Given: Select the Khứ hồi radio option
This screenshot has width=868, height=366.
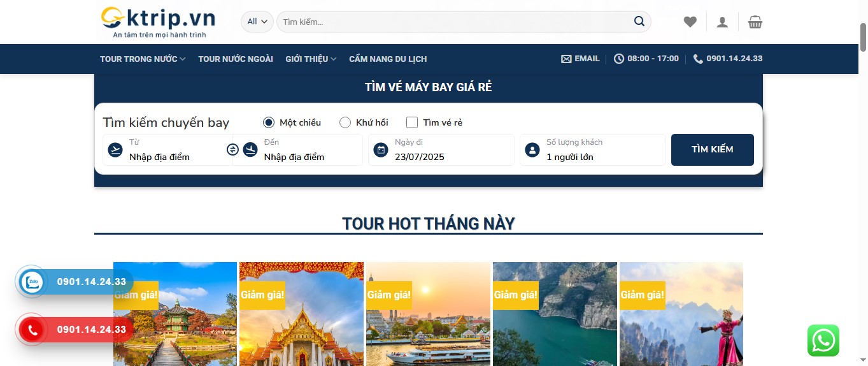Looking at the screenshot, I should click(345, 122).
